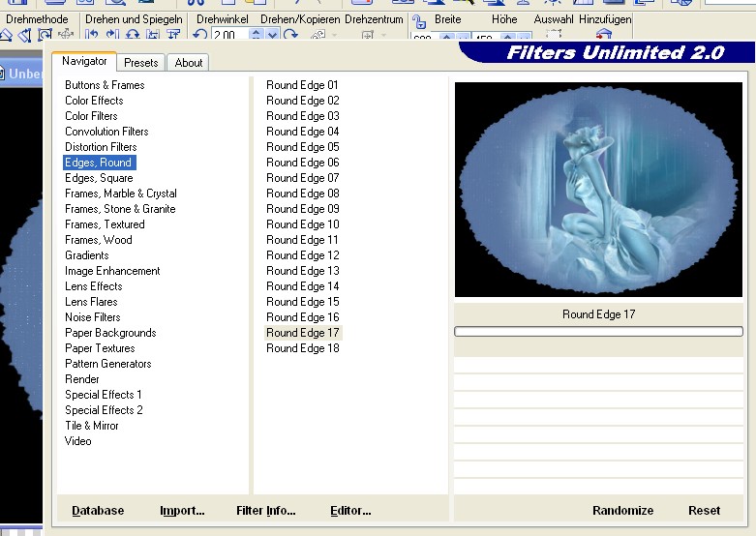756x536 pixels.
Task: Click the clockwise rotate arrow under Drehen/Kopieren
Action: [290, 35]
